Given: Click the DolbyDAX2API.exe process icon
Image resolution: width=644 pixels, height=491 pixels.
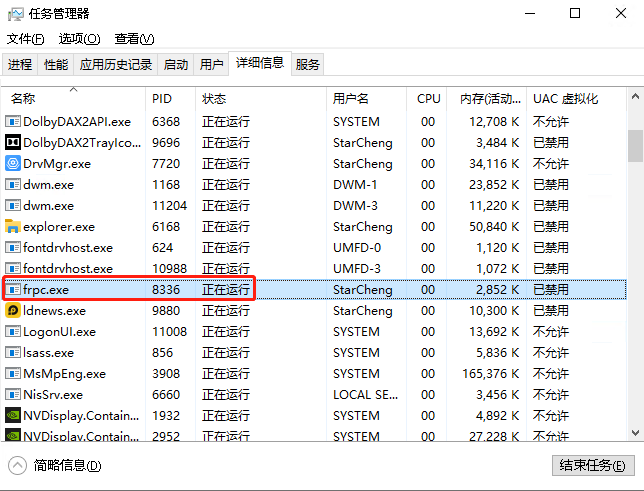Looking at the screenshot, I should [13, 122].
